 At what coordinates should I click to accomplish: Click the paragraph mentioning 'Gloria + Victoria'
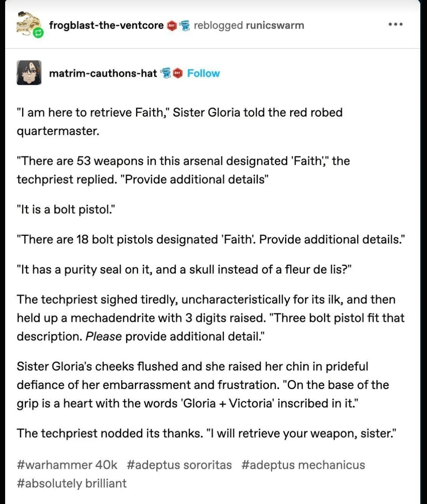[202, 385]
